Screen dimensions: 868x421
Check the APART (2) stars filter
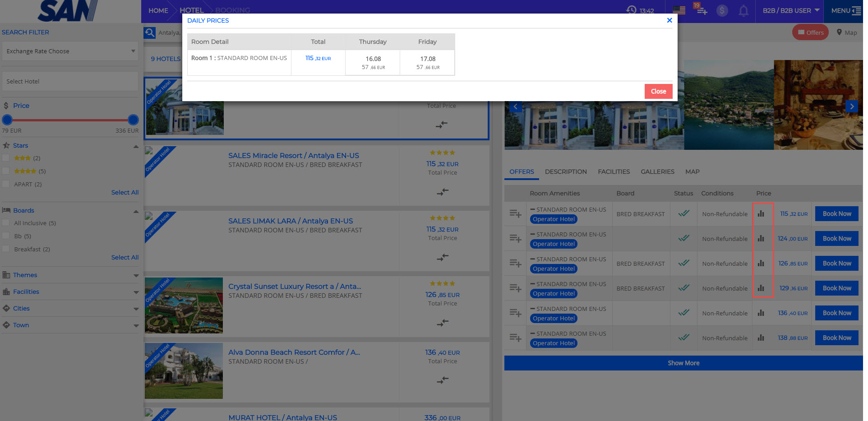click(6, 184)
